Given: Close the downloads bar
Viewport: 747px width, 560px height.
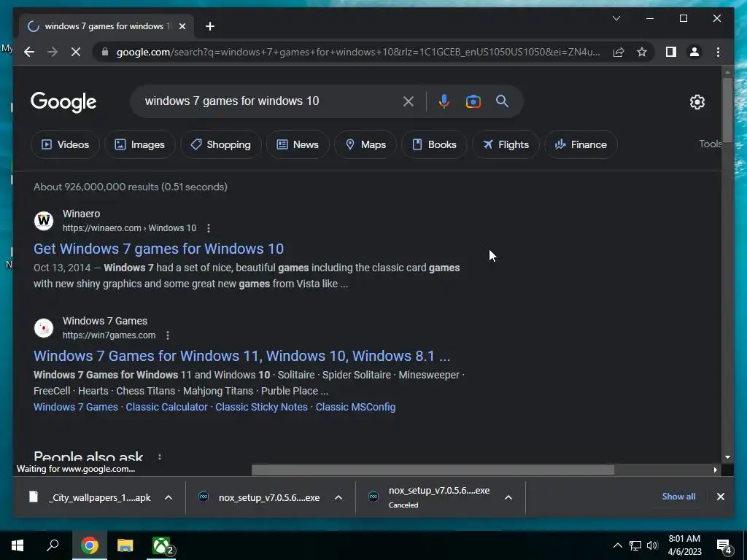Looking at the screenshot, I should point(720,497).
